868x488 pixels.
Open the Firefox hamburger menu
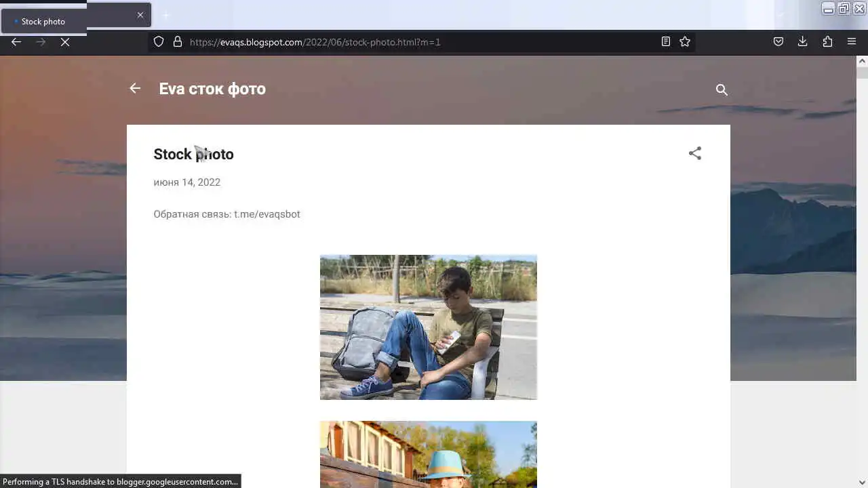pyautogui.click(x=852, y=42)
